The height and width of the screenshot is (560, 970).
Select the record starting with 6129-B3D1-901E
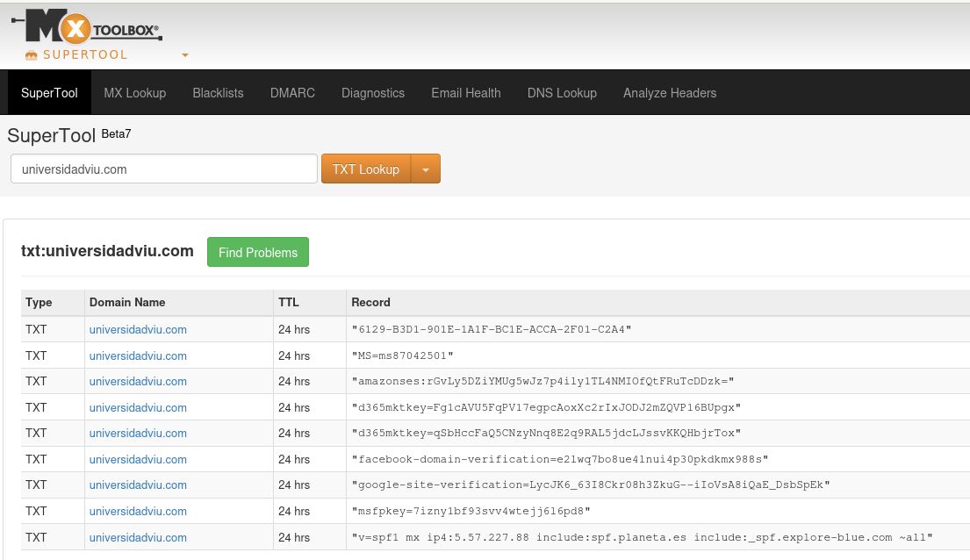pyautogui.click(x=492, y=329)
